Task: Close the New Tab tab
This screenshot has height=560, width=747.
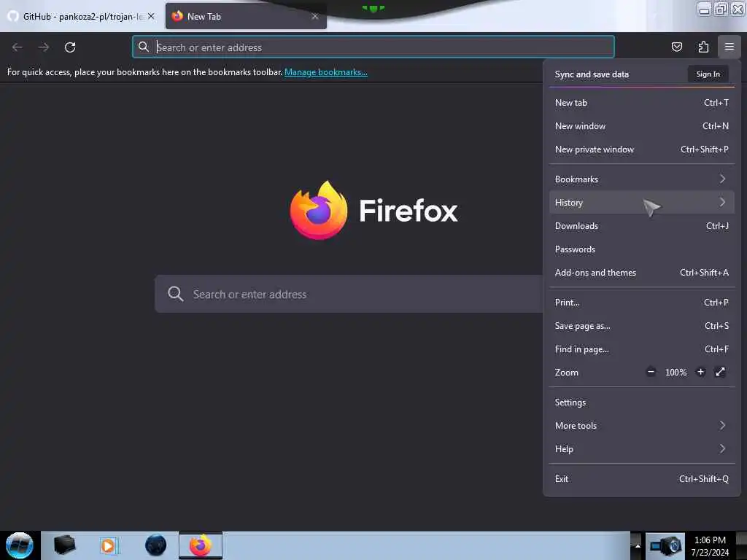Action: 315,16
